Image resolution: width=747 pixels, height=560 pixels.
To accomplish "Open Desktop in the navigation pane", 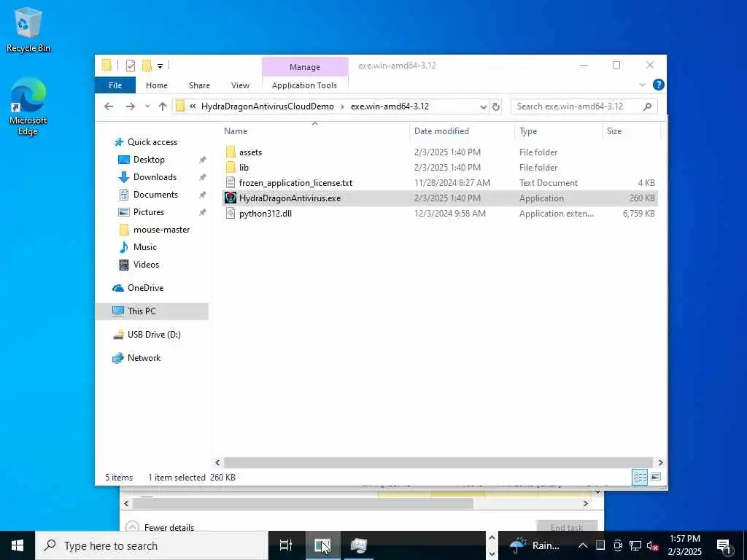I will 149,160.
